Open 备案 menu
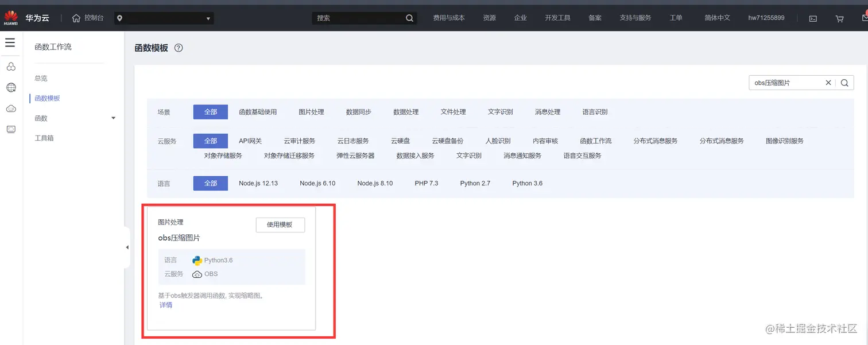The height and width of the screenshot is (345, 868). pyautogui.click(x=595, y=18)
